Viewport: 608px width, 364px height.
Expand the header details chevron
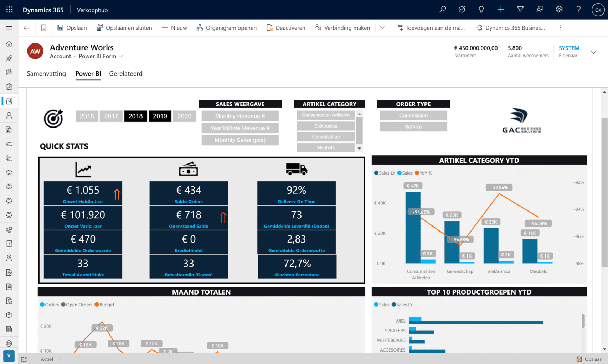pos(593,52)
